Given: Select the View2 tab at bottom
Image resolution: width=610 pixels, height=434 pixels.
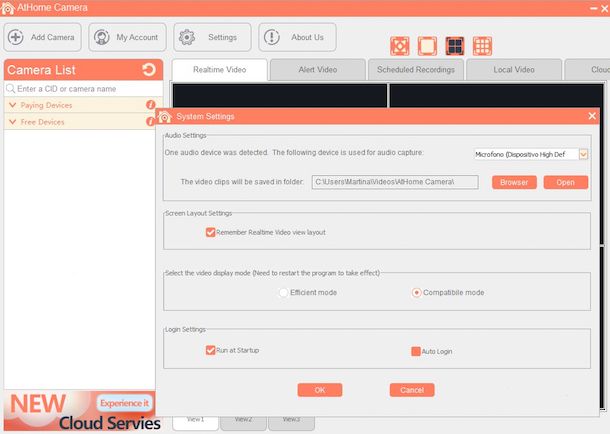Looking at the screenshot, I should click(x=244, y=423).
